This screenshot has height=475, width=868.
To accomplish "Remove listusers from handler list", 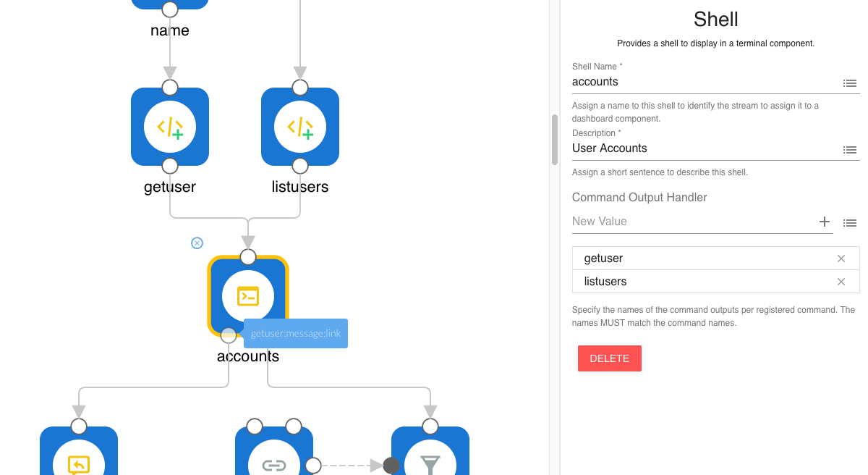I will (841, 282).
